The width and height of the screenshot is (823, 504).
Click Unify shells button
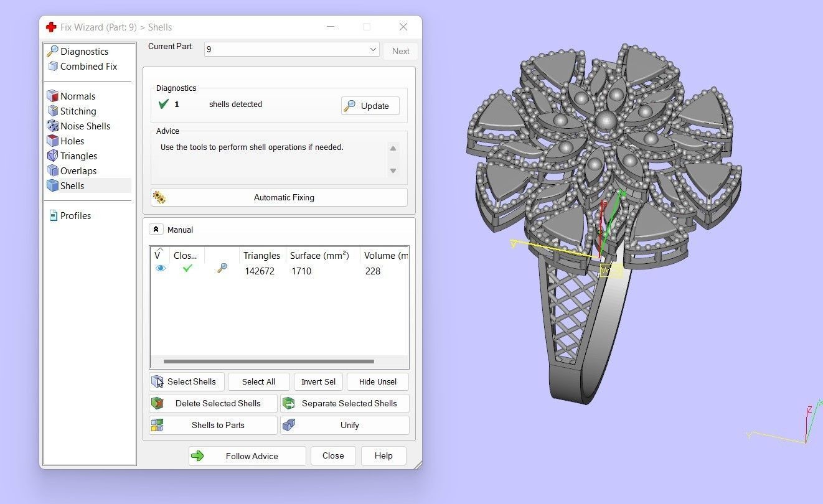(x=345, y=425)
